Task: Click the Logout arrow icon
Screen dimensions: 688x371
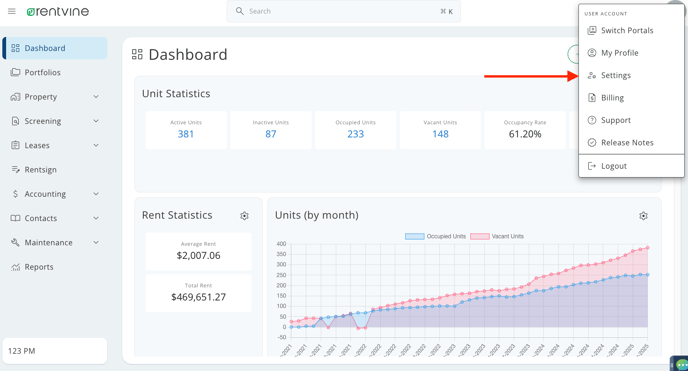Action: tap(592, 166)
